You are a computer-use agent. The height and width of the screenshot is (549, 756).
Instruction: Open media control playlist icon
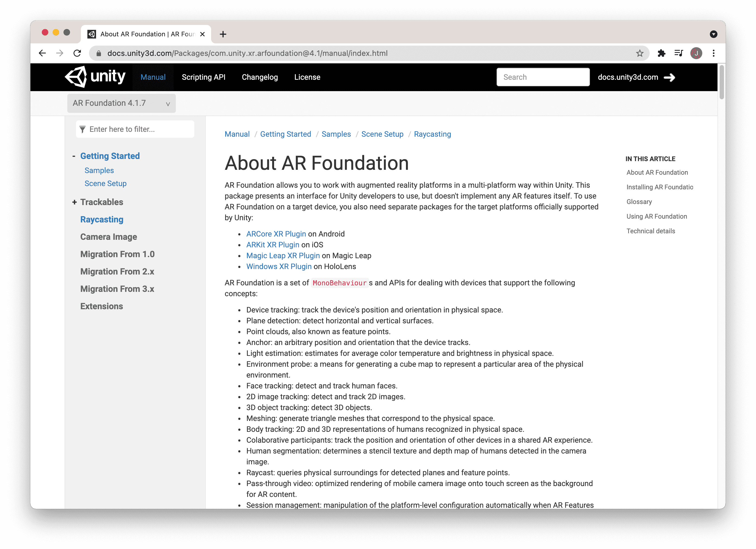pos(678,53)
